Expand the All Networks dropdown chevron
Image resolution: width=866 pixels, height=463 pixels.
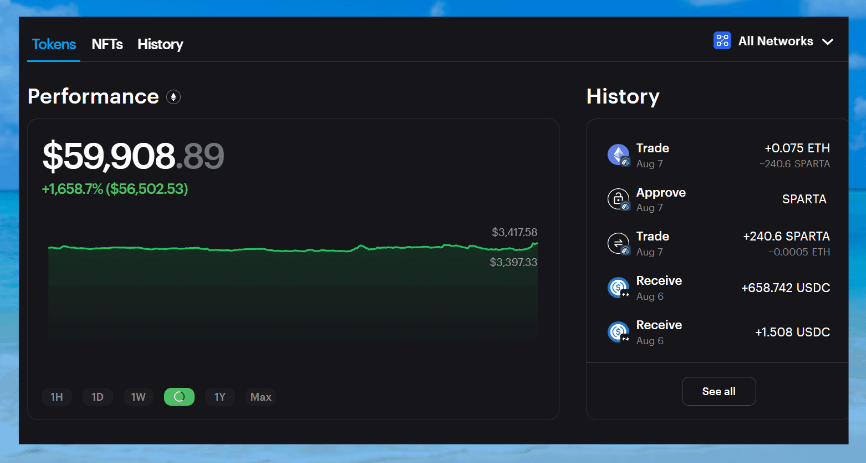click(x=827, y=42)
